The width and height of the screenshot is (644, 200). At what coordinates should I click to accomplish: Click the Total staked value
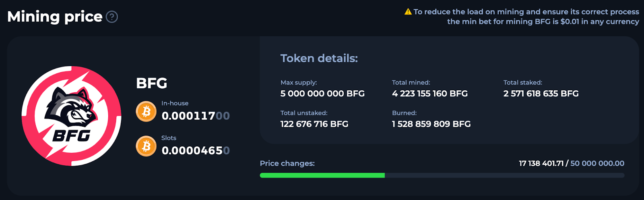tap(541, 94)
